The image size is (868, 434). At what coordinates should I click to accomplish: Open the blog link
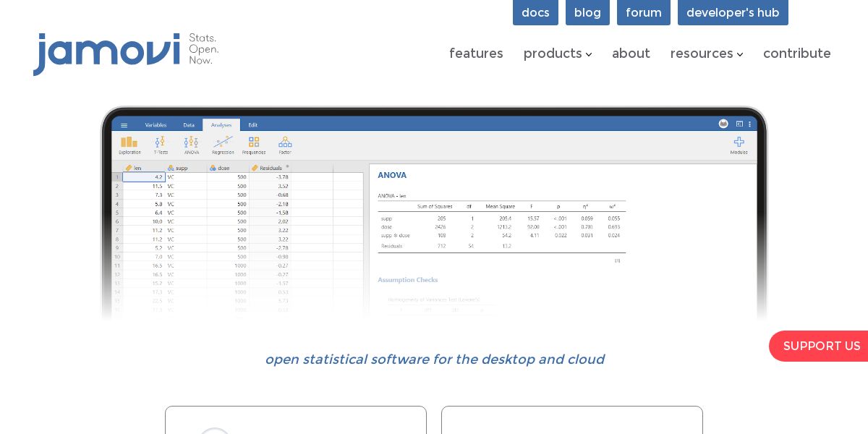[587, 12]
